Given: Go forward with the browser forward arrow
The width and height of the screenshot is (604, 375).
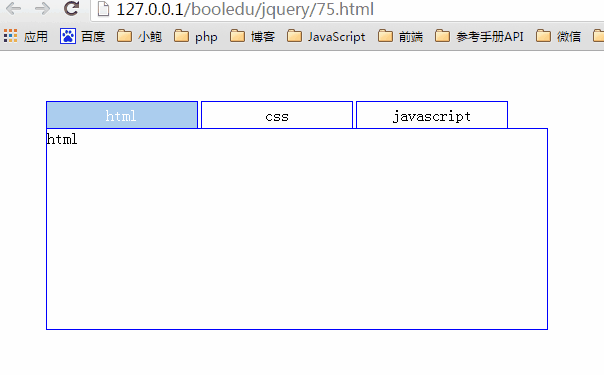Looking at the screenshot, I should 42,8.
